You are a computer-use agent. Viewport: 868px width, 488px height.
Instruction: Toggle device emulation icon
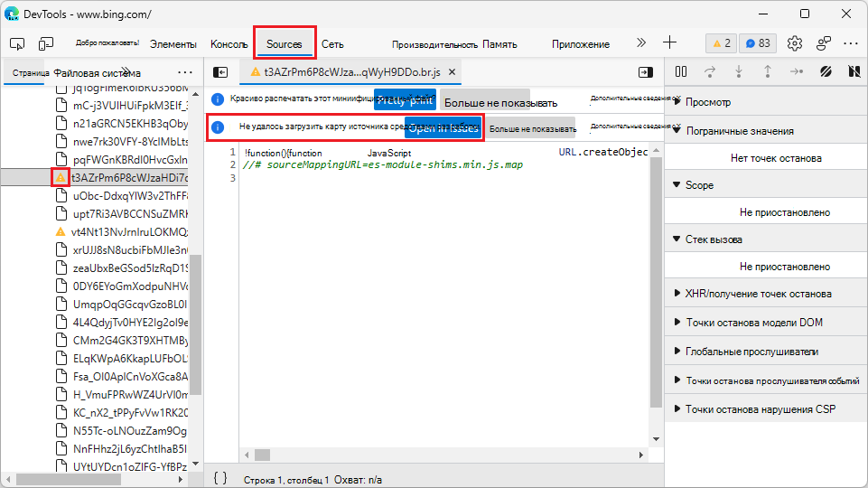pos(46,43)
